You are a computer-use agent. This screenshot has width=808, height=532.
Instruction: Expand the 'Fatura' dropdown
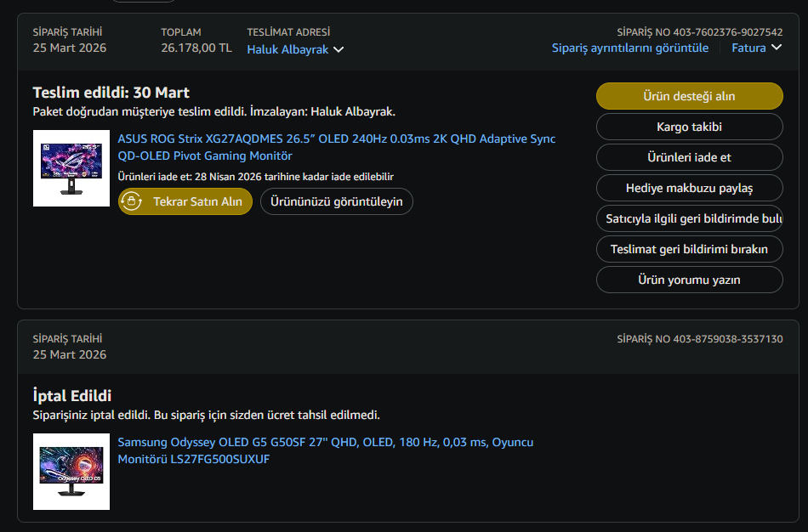(756, 48)
